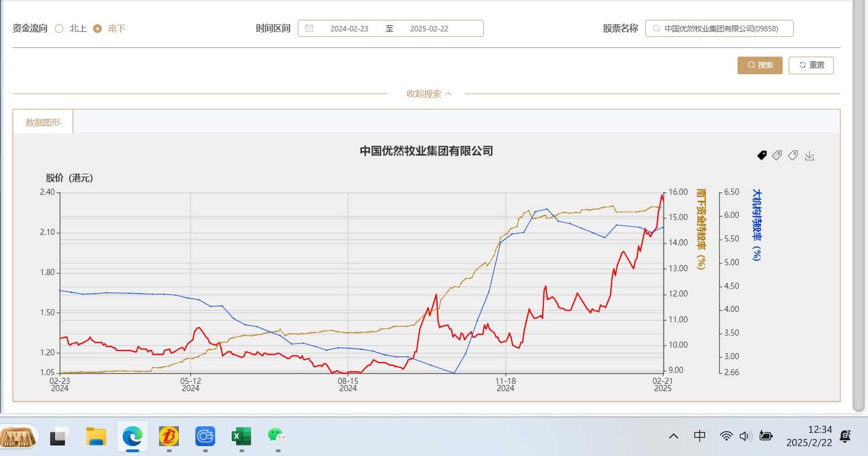The height and width of the screenshot is (456, 868).
Task: Open the clock and date flyout
Action: (x=809, y=436)
